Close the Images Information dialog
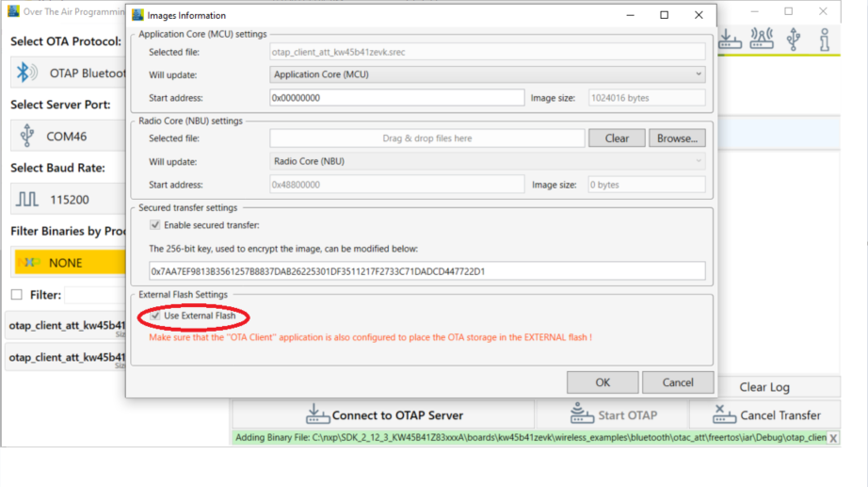 coord(699,15)
